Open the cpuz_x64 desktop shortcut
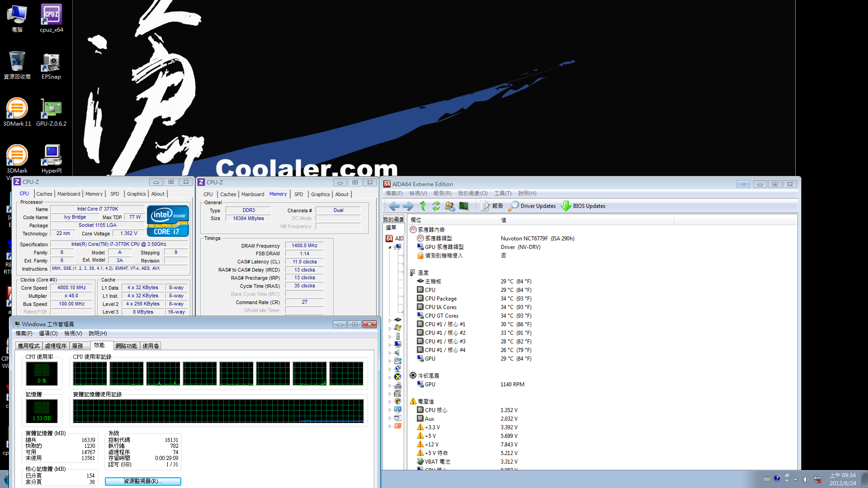868x488 pixels. pyautogui.click(x=52, y=18)
